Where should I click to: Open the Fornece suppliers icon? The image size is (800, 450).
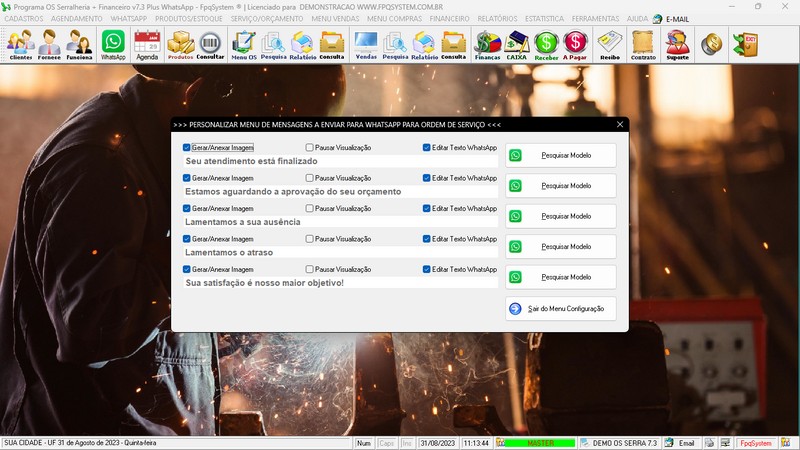49,45
